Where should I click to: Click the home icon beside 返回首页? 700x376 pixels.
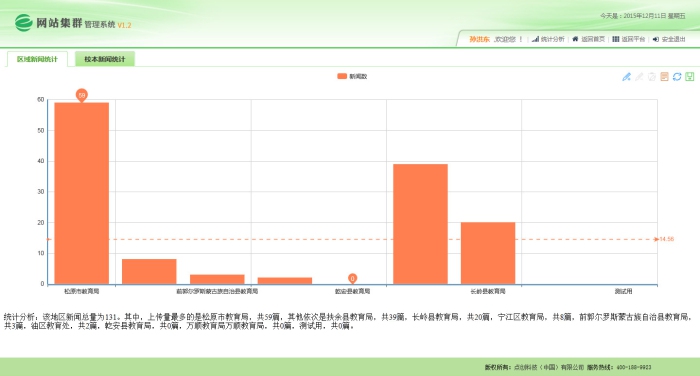pyautogui.click(x=575, y=39)
